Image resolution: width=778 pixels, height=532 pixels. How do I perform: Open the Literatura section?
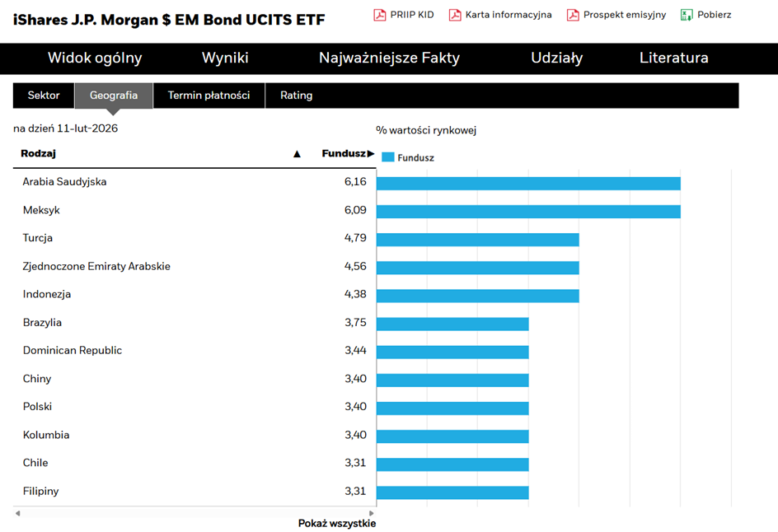(x=673, y=58)
